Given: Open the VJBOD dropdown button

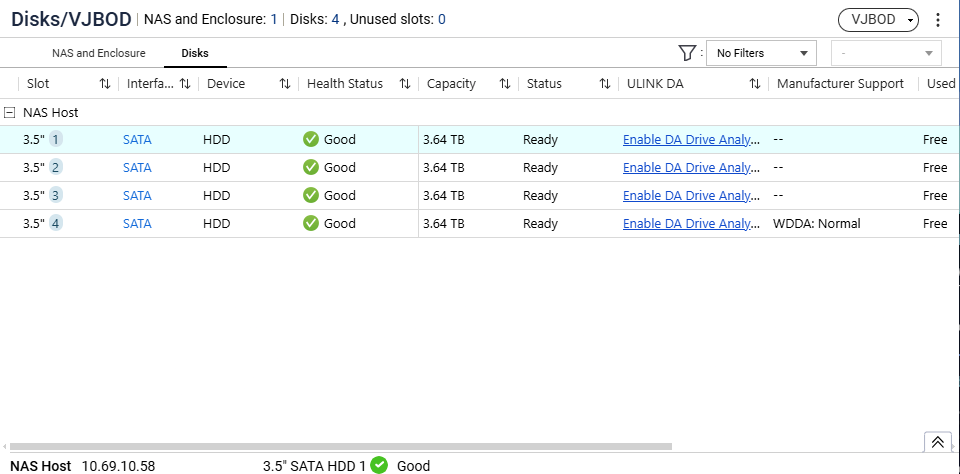Looking at the screenshot, I should [877, 20].
